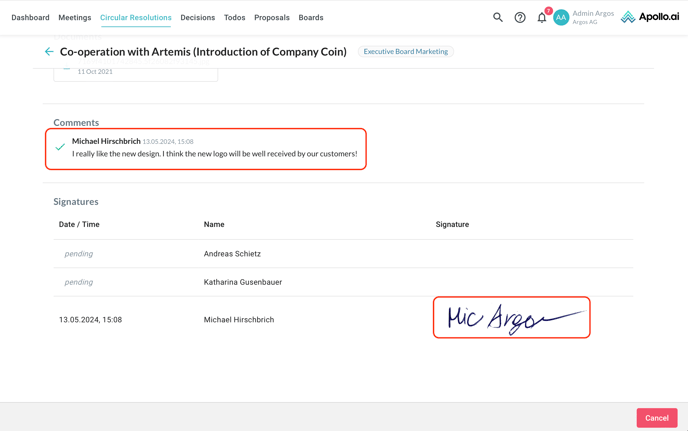This screenshot has height=431, width=688.
Task: Open the Boards tab
Action: [x=311, y=18]
